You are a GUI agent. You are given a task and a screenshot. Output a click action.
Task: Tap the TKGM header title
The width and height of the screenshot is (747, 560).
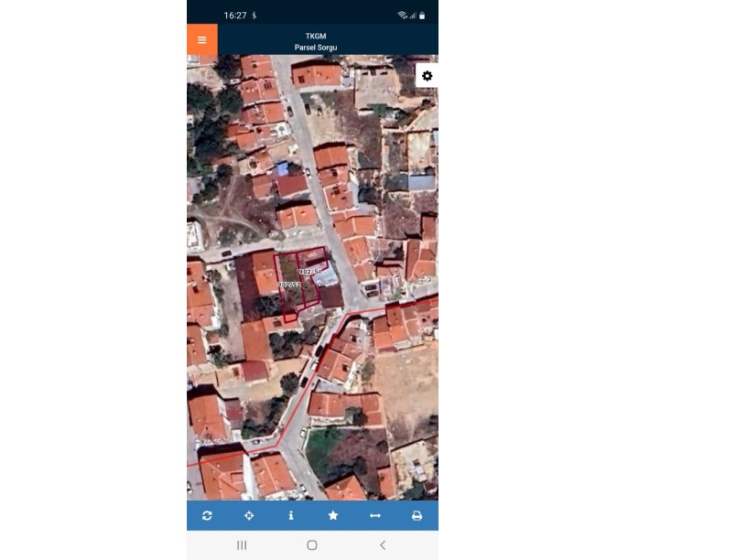coord(316,36)
